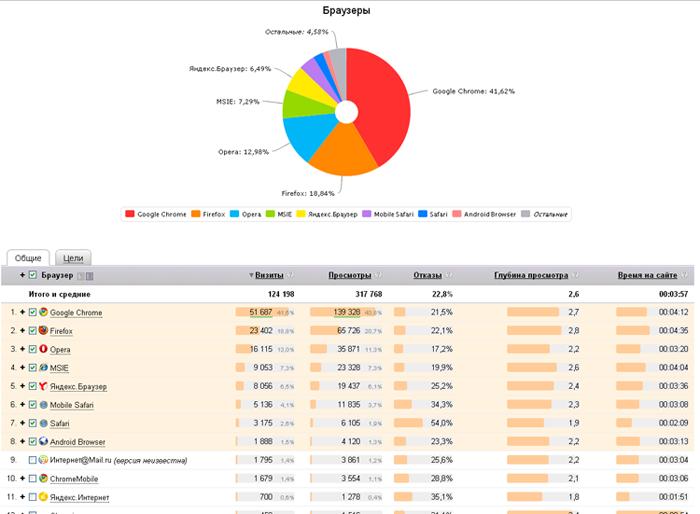This screenshot has height=514, width=700.
Task: Uncheck the Firefox row checkbox
Action: tap(33, 330)
